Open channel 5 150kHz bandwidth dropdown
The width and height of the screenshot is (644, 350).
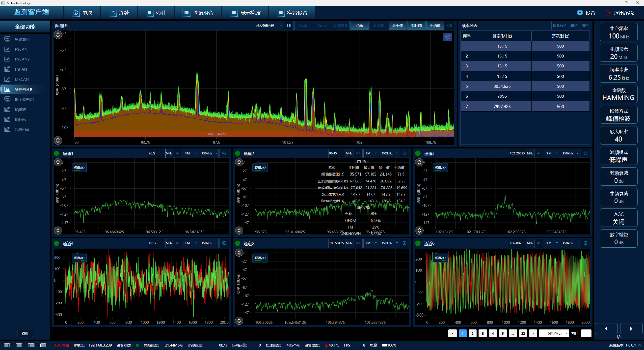point(390,243)
